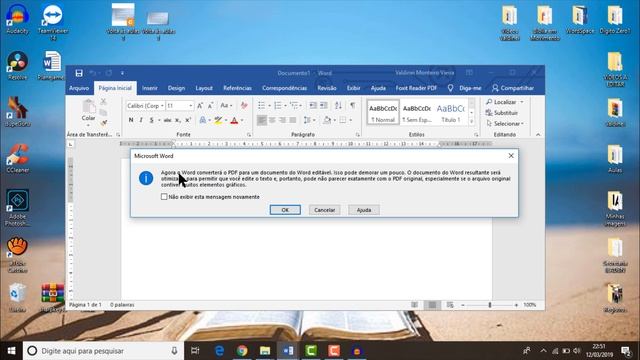This screenshot has width=640, height=360.
Task: Click the Diga-me search box
Action: pos(465,88)
